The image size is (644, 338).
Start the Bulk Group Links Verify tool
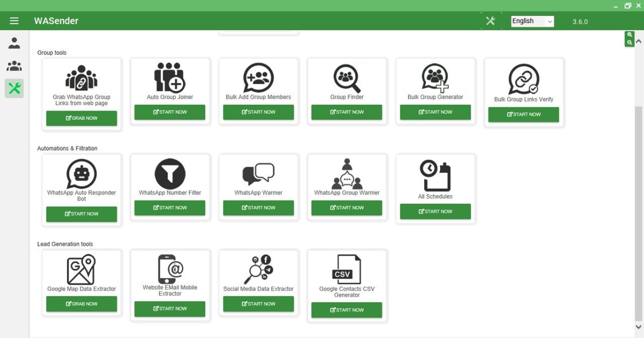point(523,115)
